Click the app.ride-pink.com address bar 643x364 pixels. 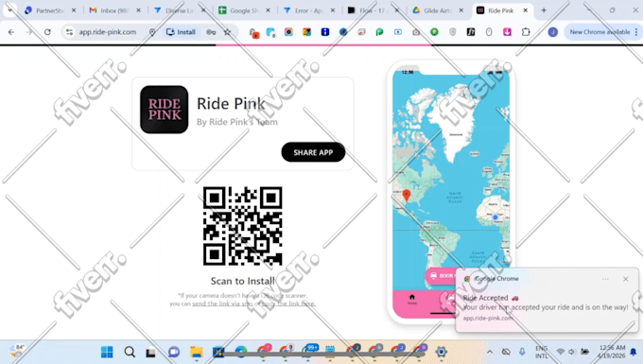click(108, 32)
